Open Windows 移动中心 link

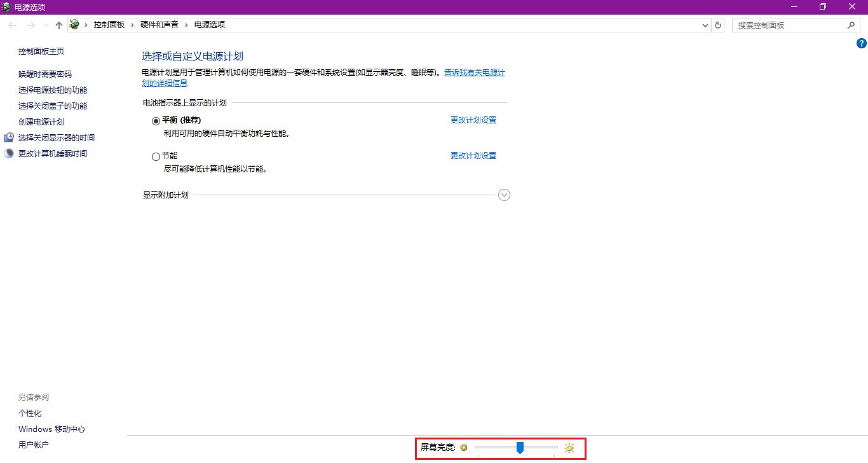click(51, 429)
